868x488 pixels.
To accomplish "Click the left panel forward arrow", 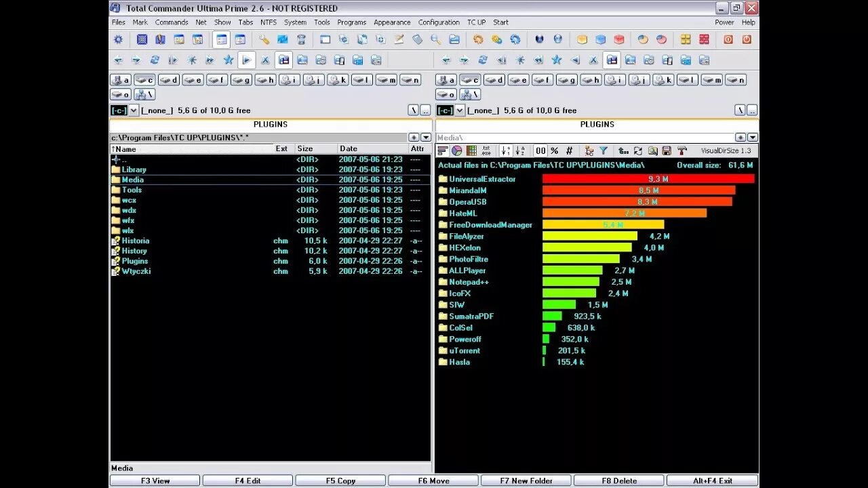I will coord(136,60).
